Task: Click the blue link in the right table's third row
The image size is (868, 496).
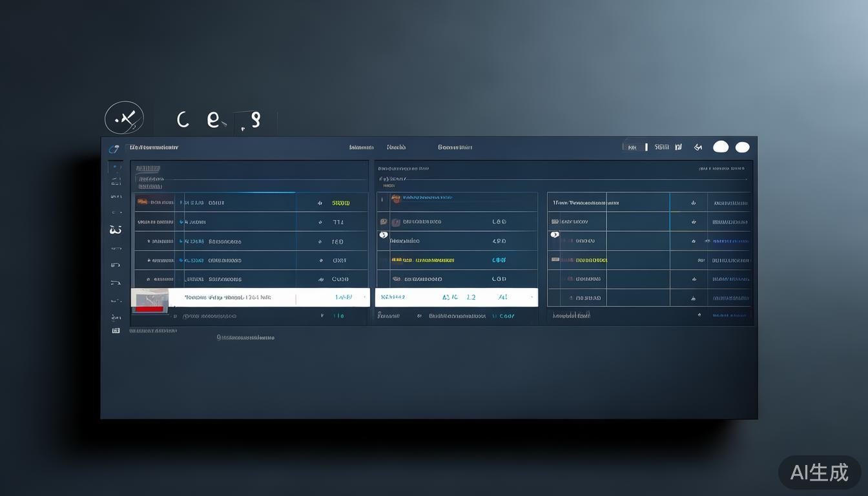Action: coord(730,241)
